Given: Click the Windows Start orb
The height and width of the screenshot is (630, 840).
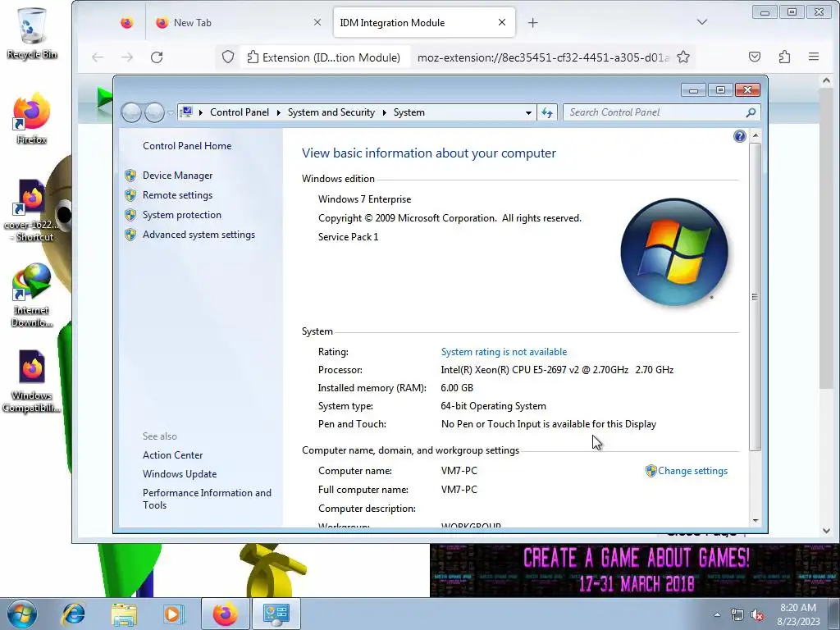Looking at the screenshot, I should coord(22,614).
